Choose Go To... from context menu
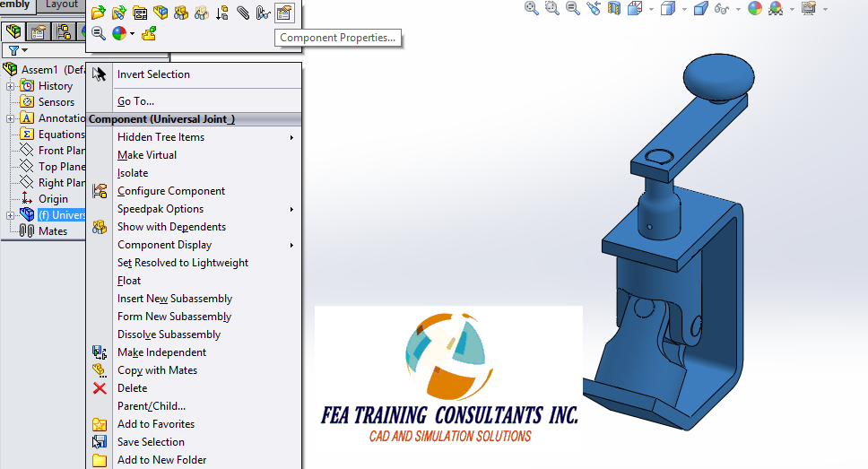868x469 pixels. tap(195, 101)
